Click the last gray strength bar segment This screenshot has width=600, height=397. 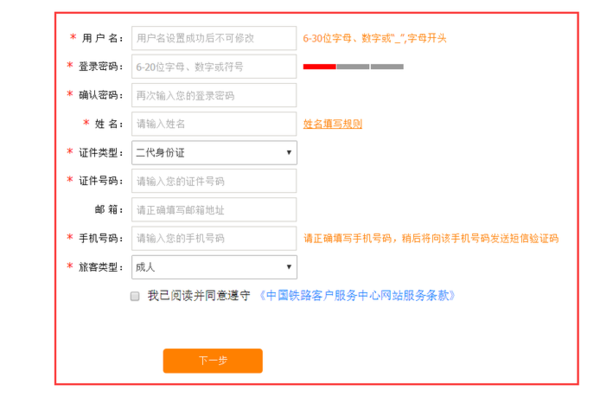[387, 67]
